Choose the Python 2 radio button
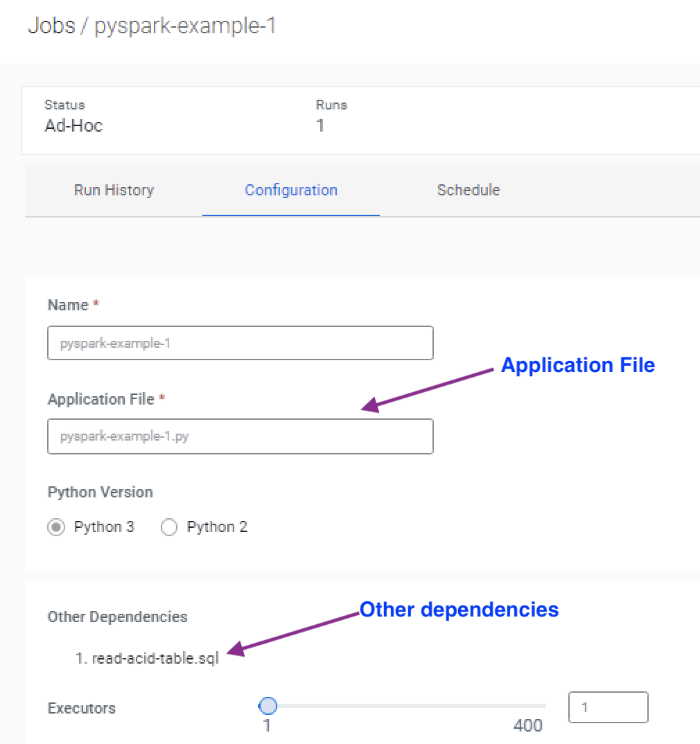This screenshot has height=744, width=700. [169, 527]
